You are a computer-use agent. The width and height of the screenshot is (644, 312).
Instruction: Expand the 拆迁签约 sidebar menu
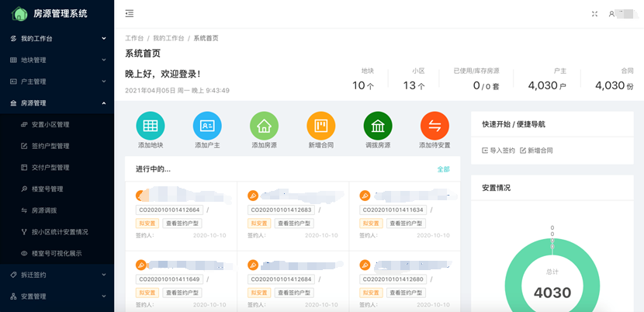point(57,275)
